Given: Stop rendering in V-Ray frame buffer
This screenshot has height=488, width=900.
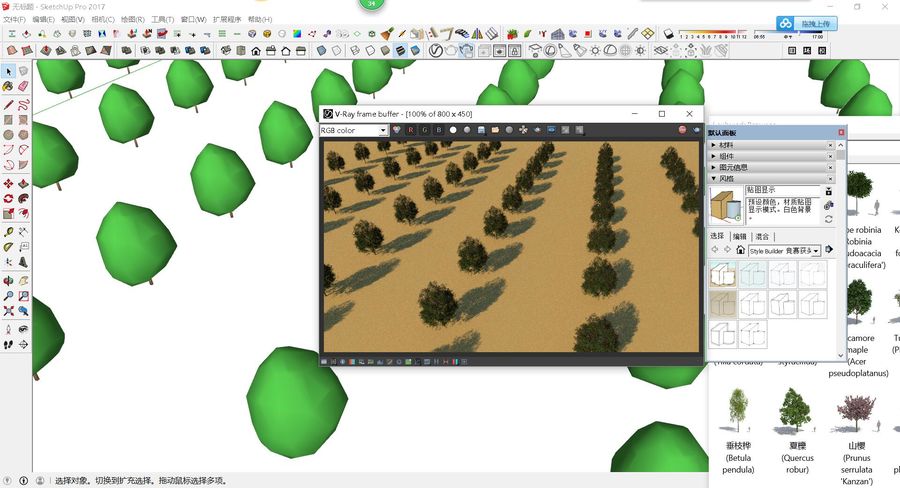Looking at the screenshot, I should tap(682, 130).
